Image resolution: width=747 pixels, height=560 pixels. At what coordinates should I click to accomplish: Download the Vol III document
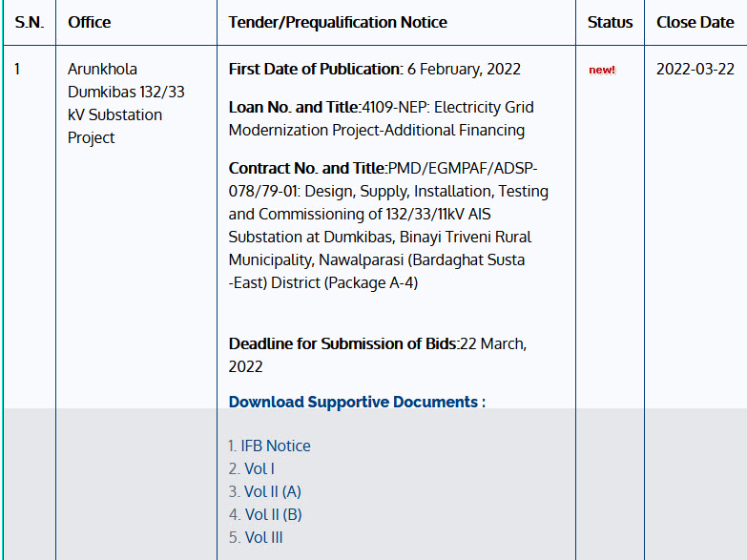(263, 537)
